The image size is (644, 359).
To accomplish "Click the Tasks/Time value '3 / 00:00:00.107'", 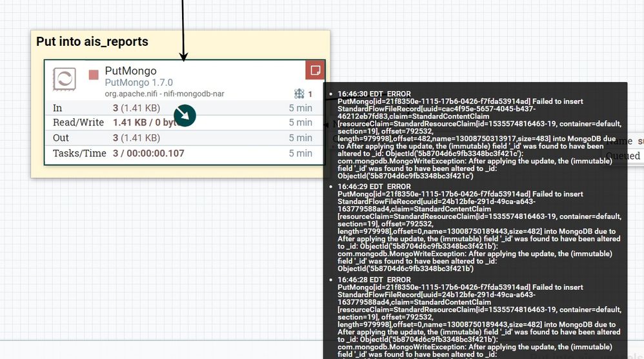I will (x=148, y=153).
